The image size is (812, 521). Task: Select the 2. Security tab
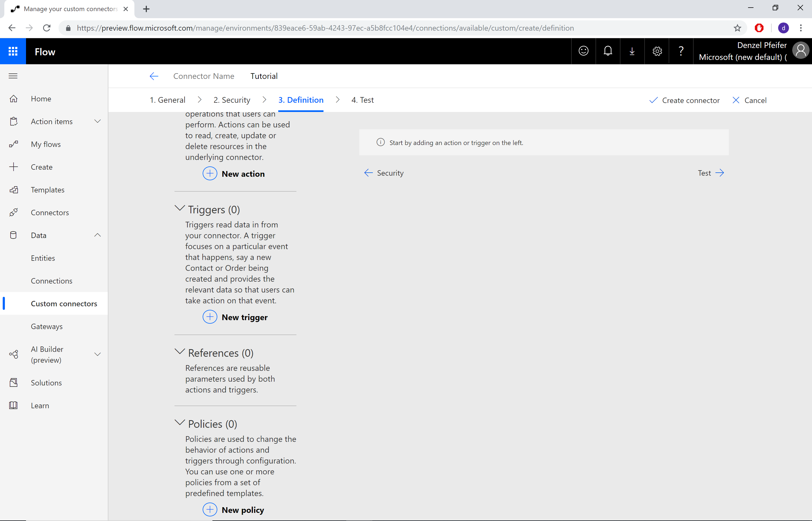coord(232,99)
